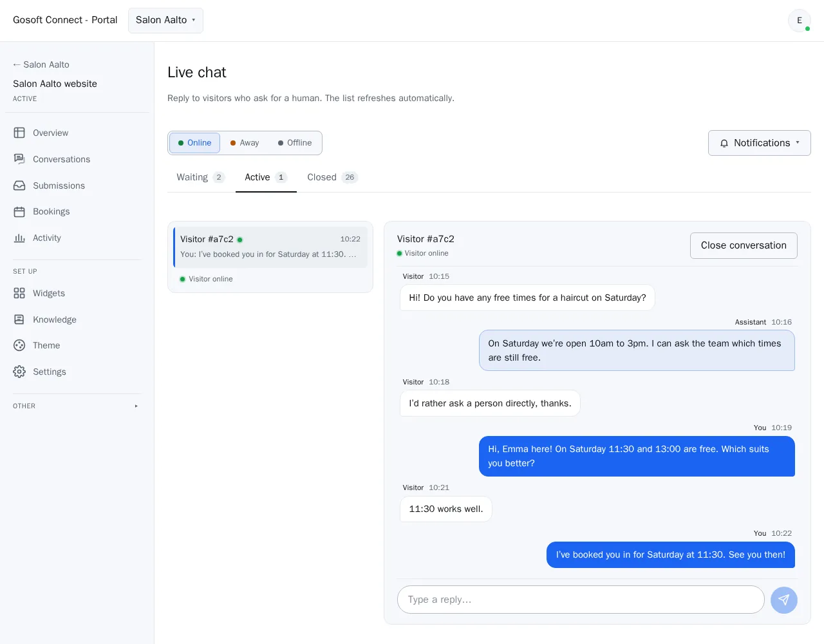Click the Close conversation button
824x644 pixels.
click(744, 245)
